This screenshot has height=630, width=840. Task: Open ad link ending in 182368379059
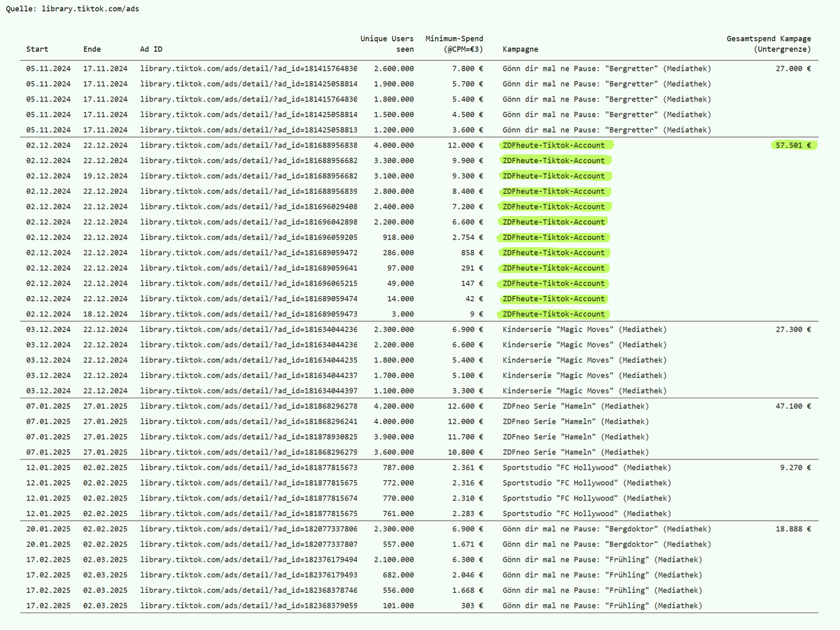click(248, 606)
